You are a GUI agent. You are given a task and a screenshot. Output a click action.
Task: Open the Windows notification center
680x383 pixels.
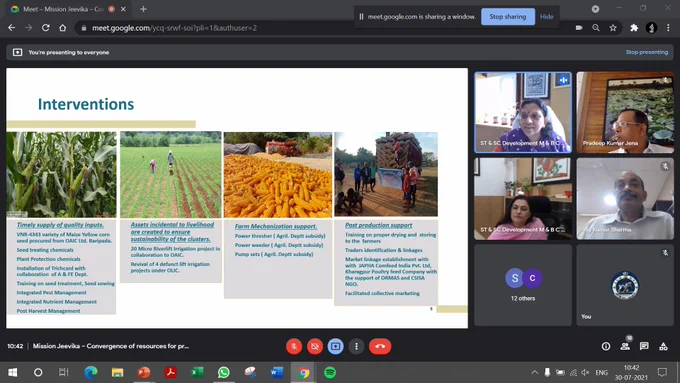[x=662, y=372]
